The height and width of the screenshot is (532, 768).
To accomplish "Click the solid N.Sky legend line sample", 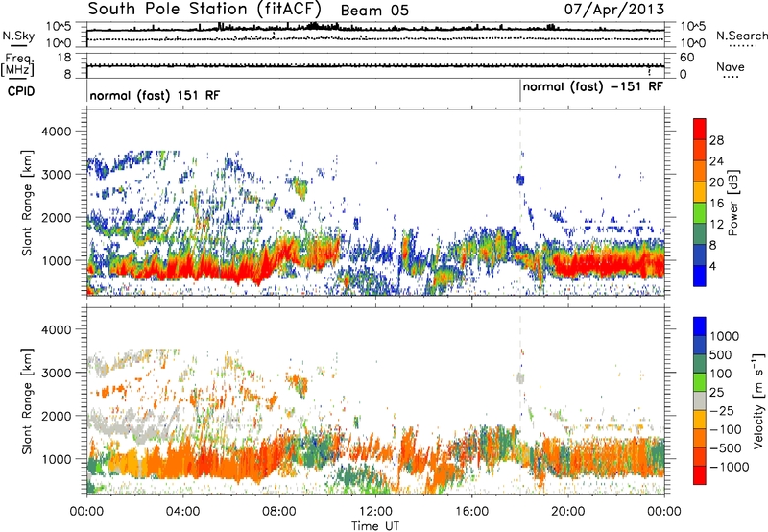I will [x=18, y=46].
